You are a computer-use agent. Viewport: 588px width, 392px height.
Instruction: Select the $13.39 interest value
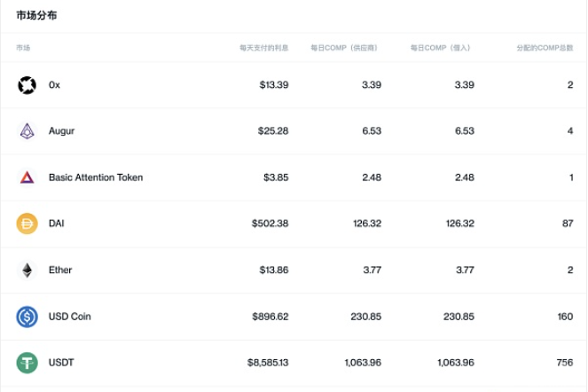[x=274, y=85]
